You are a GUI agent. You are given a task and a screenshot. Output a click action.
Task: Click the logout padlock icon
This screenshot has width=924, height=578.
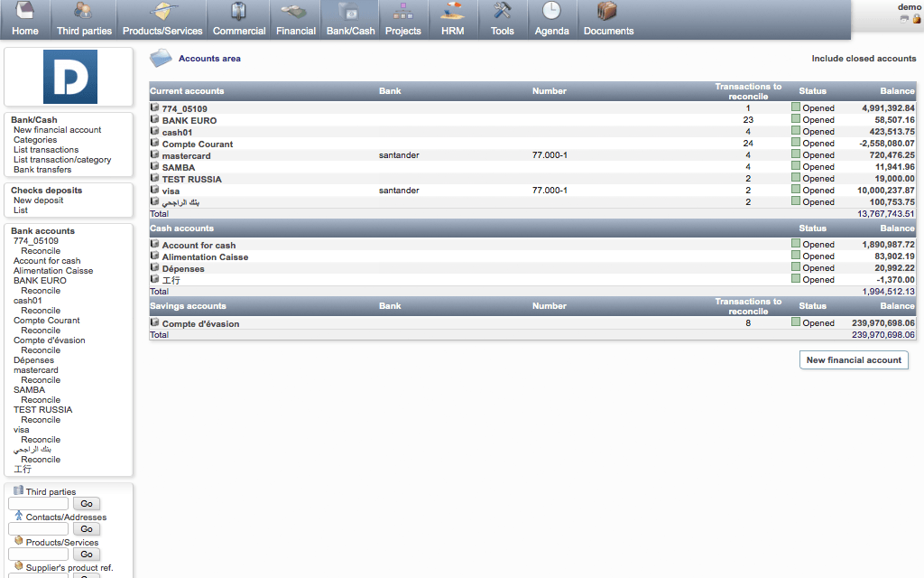[x=917, y=18]
